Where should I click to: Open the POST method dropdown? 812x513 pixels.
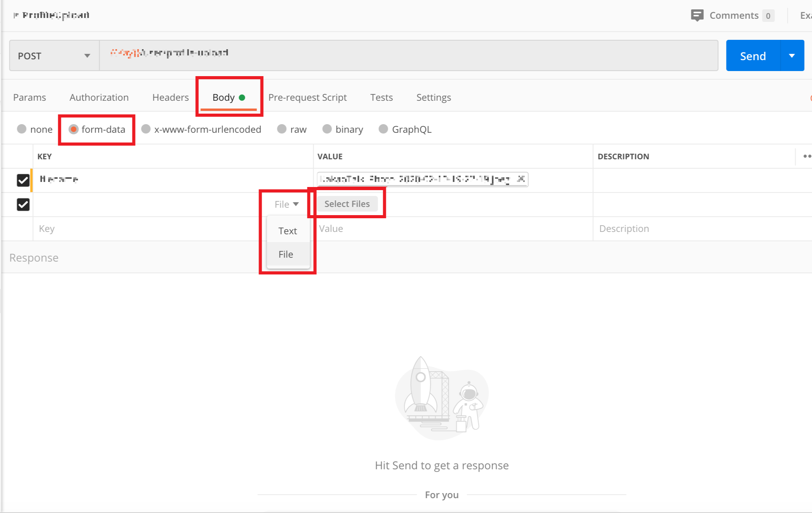tap(54, 56)
